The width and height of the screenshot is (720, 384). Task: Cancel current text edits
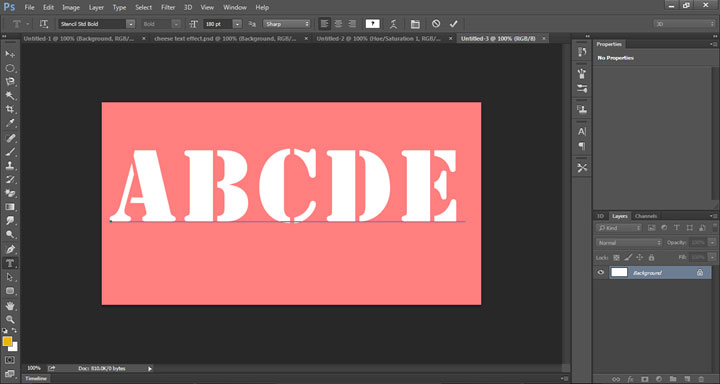pyautogui.click(x=436, y=24)
